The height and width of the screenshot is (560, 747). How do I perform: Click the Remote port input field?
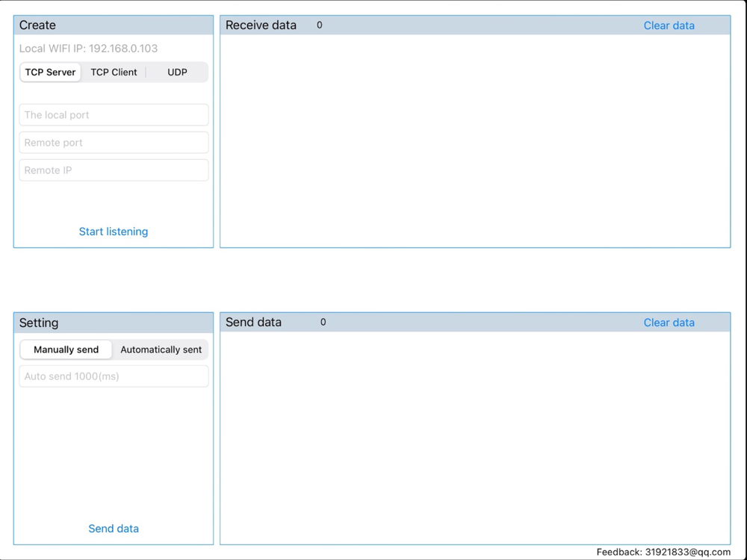pos(114,143)
